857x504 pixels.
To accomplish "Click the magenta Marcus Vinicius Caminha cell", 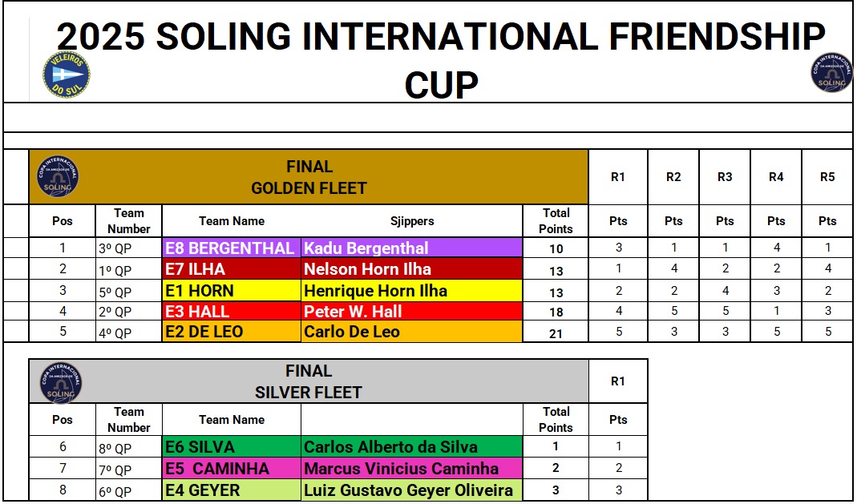I will click(411, 468).
